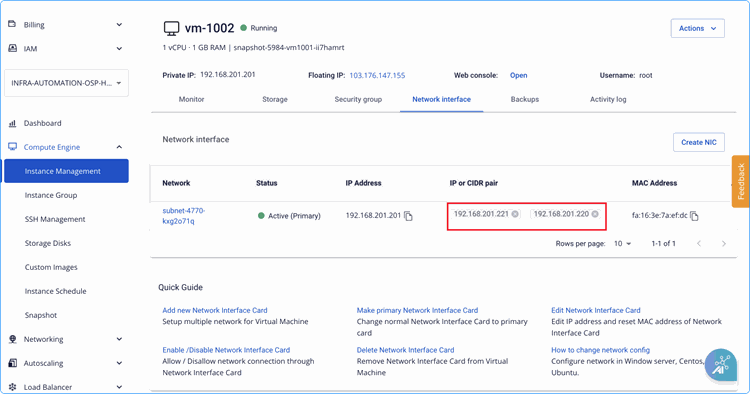This screenshot has height=394, width=750.
Task: Open the Actions dropdown
Action: pyautogui.click(x=697, y=28)
